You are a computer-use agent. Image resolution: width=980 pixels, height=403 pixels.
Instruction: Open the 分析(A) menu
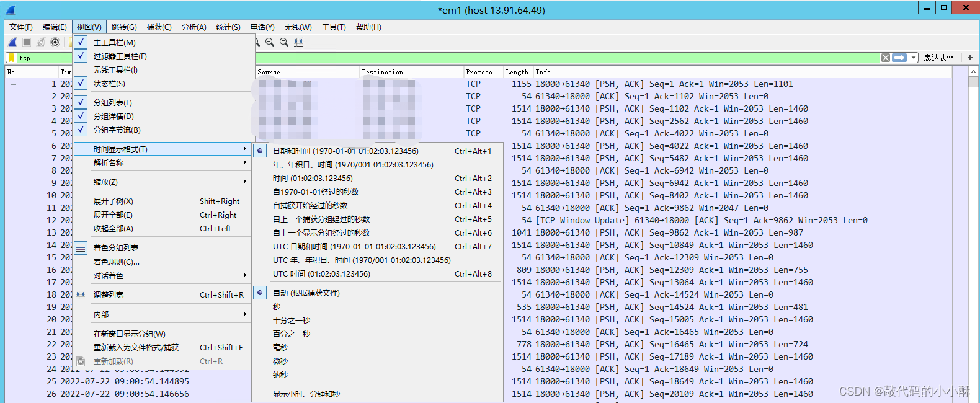tap(194, 27)
